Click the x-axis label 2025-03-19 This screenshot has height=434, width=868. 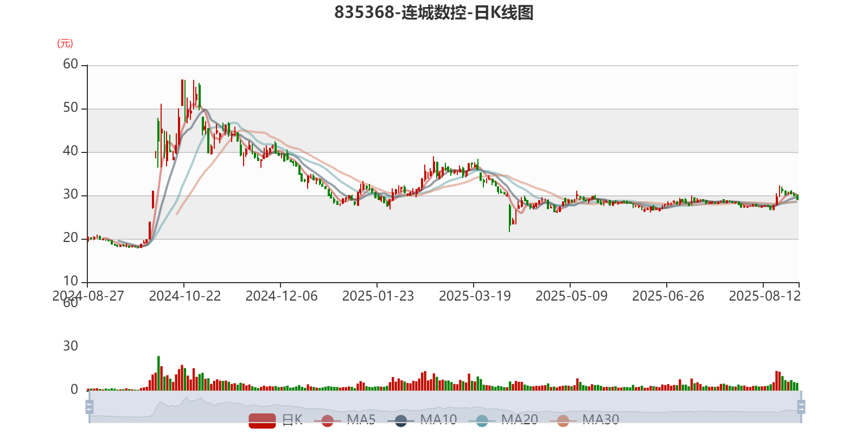475,296
